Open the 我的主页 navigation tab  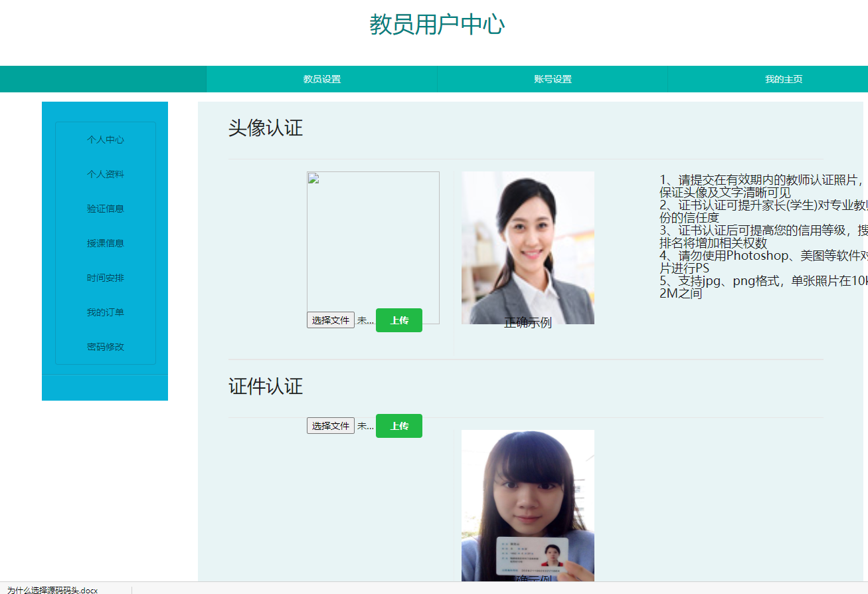click(784, 79)
